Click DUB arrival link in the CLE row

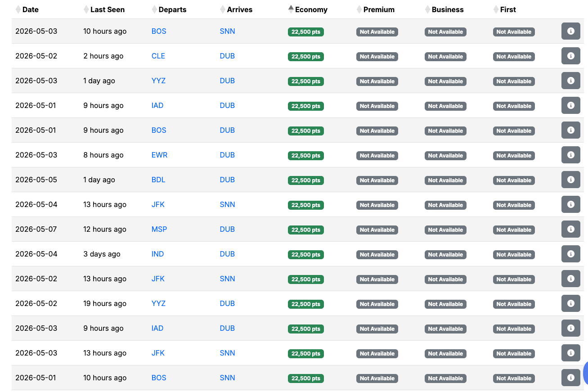tap(227, 56)
